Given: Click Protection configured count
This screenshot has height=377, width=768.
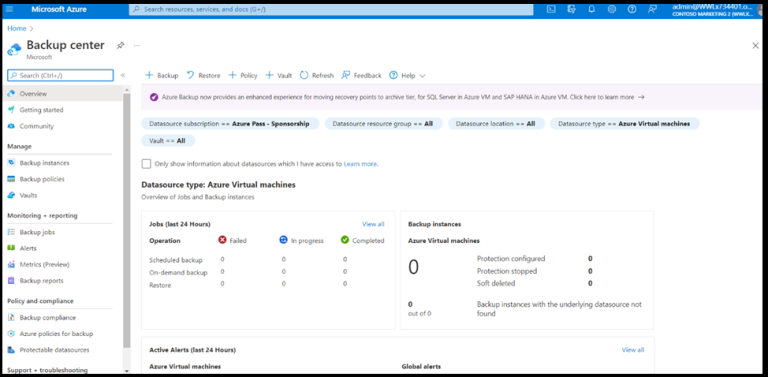Looking at the screenshot, I should coord(590,259).
